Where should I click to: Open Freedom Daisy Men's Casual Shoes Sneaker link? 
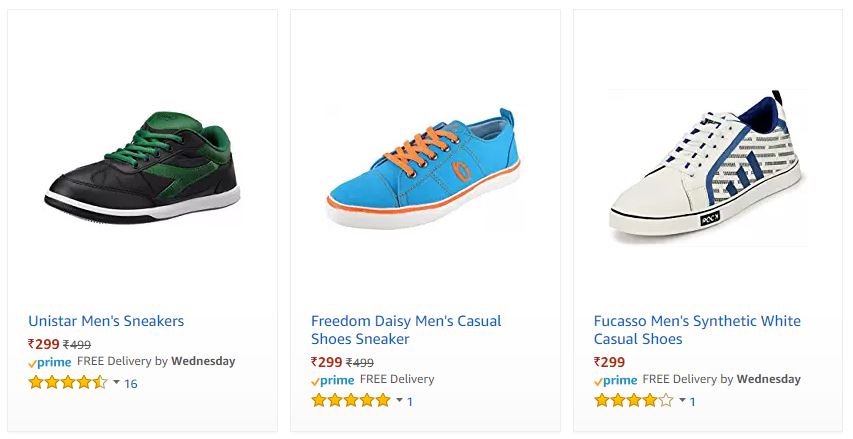point(406,330)
